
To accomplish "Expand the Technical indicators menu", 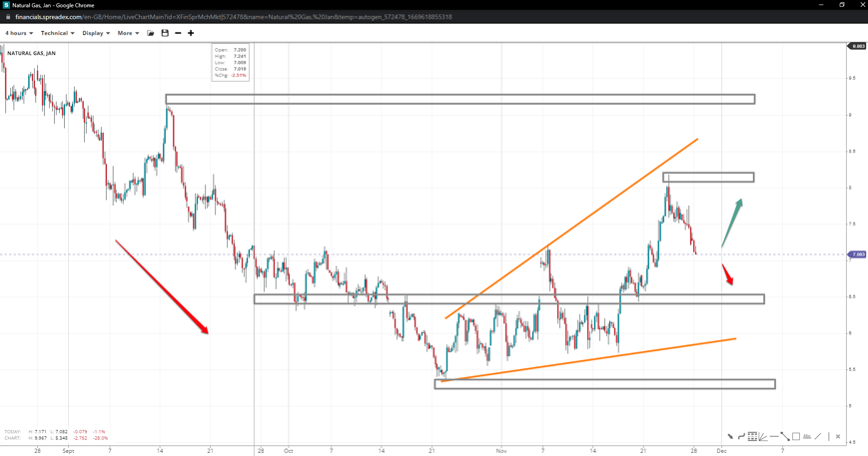I will tap(57, 33).
